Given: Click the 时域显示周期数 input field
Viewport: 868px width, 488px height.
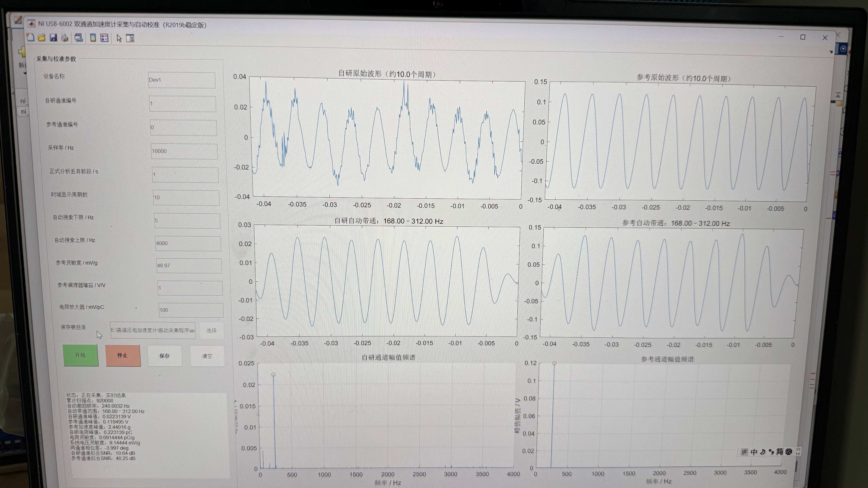Looking at the screenshot, I should pos(186,198).
